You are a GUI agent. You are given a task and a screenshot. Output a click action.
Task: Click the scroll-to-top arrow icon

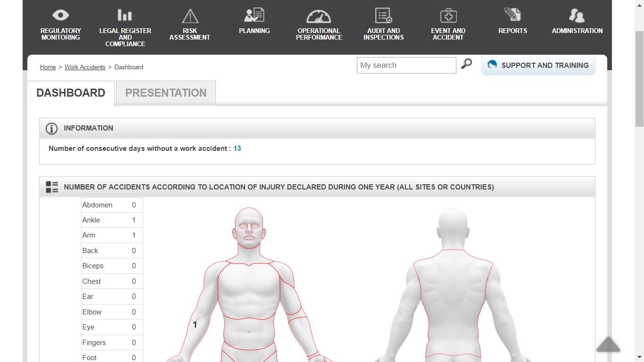point(608,344)
